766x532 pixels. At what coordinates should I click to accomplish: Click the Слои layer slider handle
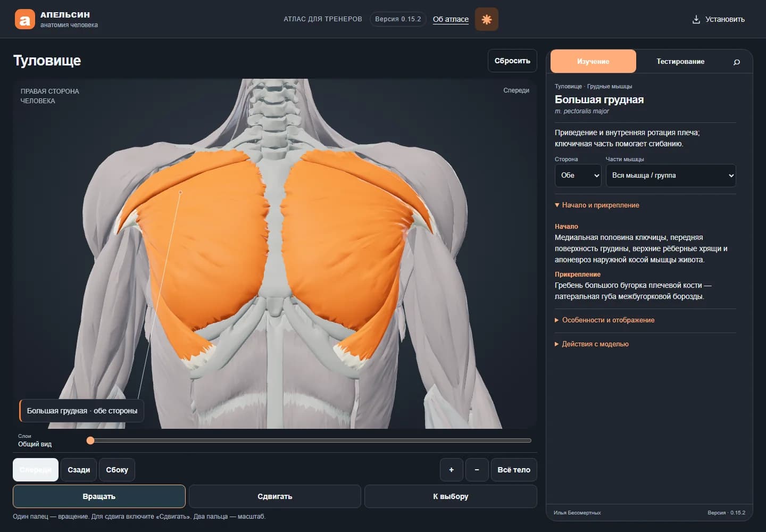[90, 440]
